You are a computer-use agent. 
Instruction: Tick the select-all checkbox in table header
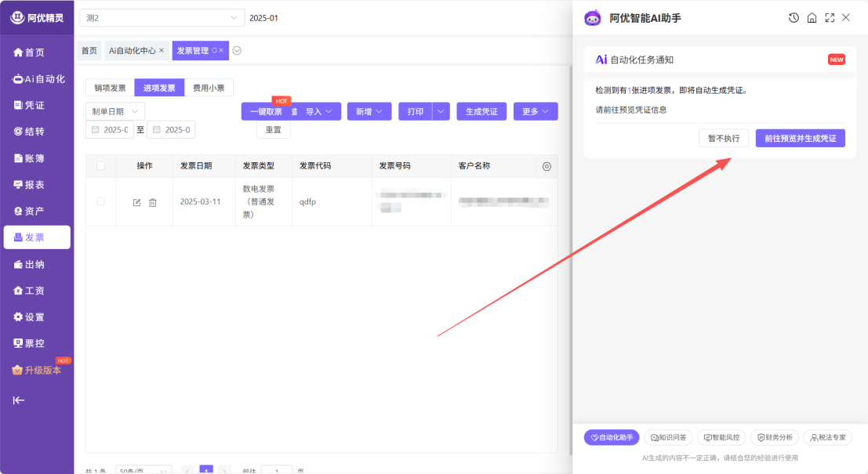[x=100, y=165]
